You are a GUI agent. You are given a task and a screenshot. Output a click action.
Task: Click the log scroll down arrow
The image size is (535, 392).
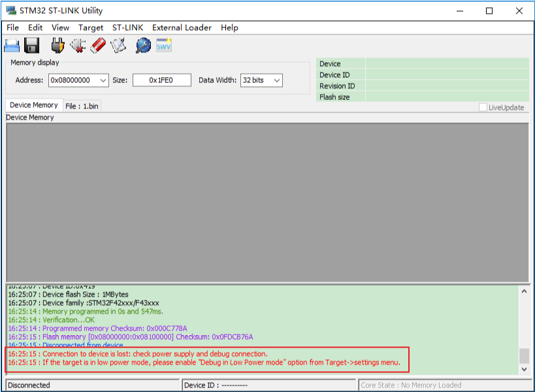pos(524,369)
